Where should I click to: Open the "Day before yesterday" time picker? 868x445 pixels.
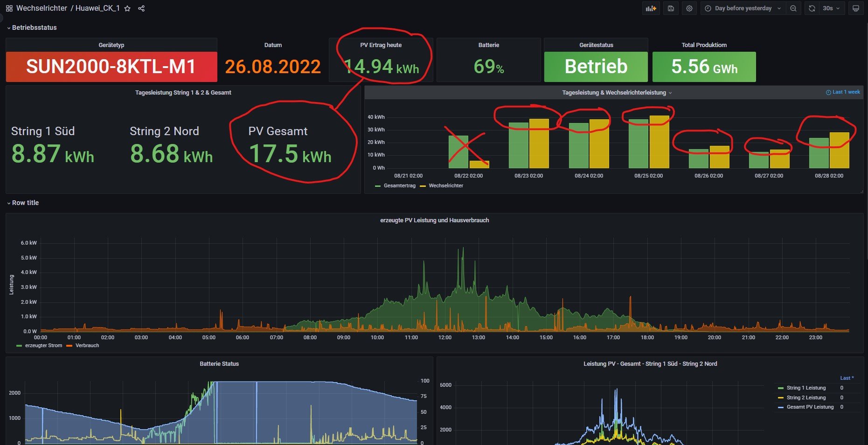[743, 8]
